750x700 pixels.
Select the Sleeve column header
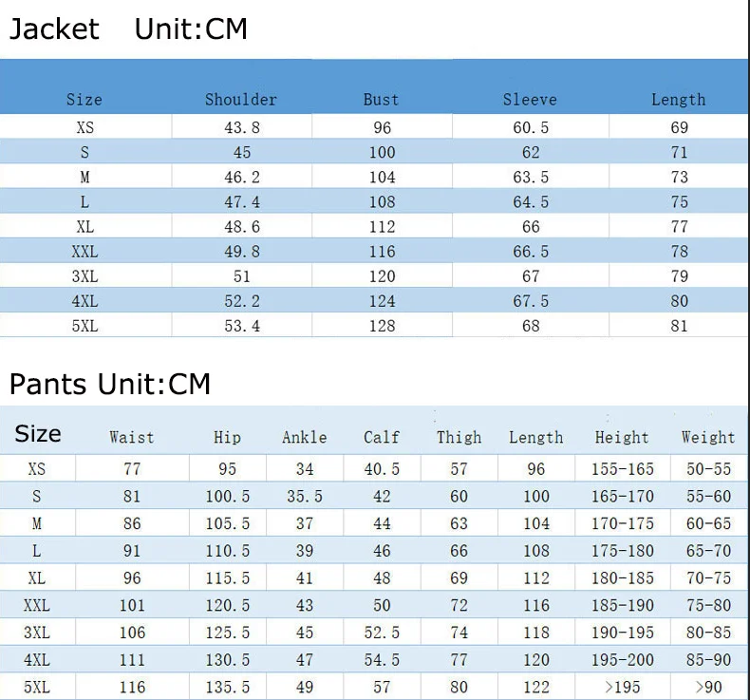pos(530,100)
